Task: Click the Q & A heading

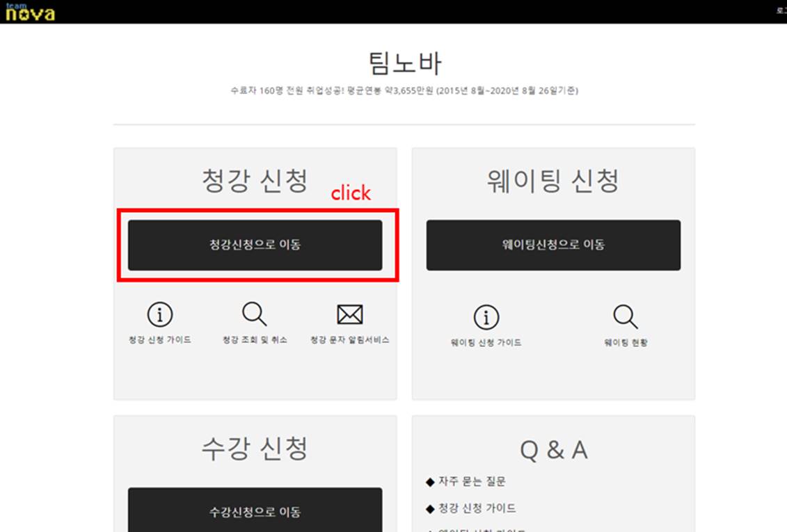Action: click(554, 450)
